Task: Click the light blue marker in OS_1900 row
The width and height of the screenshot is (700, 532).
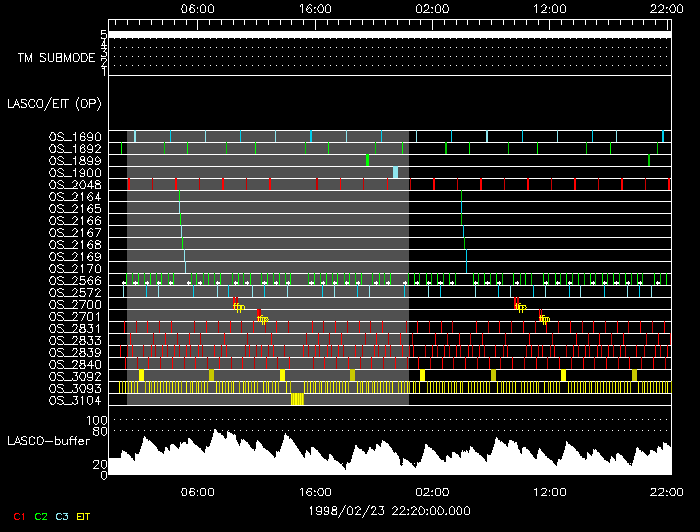Action: point(395,172)
